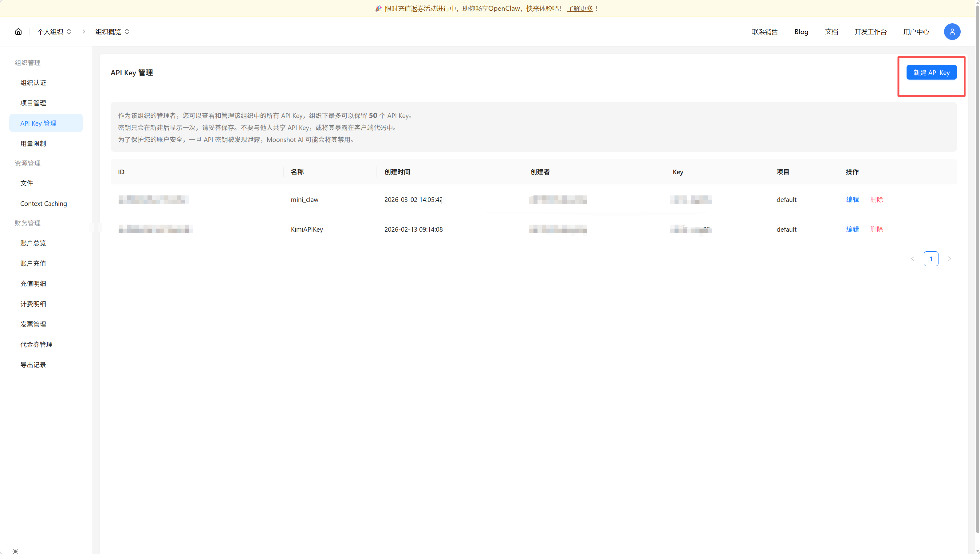
Task: Expand the 个人组织 organization selector
Action: click(54, 32)
